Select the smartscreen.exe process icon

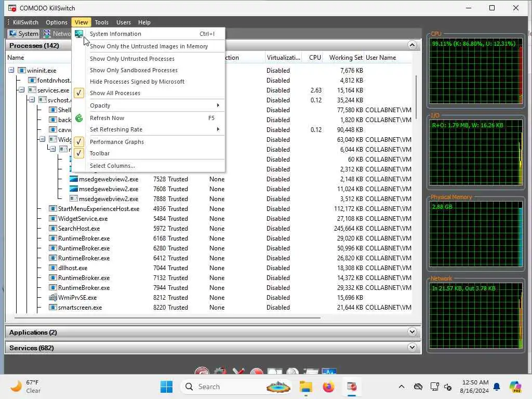[x=52, y=307]
